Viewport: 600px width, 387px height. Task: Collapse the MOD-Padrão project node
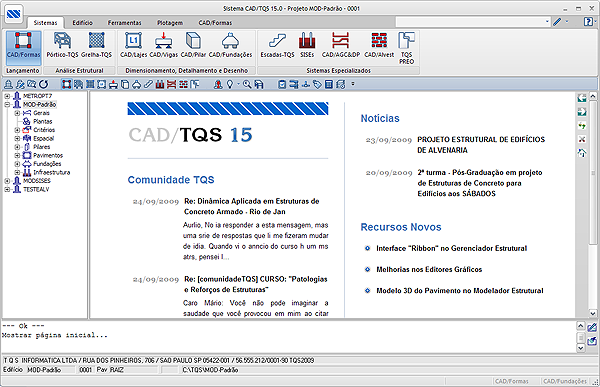[7, 105]
